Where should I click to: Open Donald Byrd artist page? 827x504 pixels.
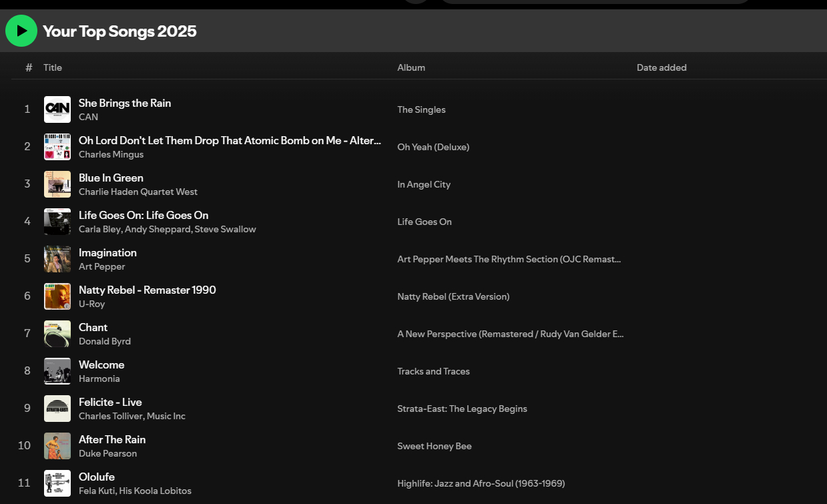(x=105, y=341)
